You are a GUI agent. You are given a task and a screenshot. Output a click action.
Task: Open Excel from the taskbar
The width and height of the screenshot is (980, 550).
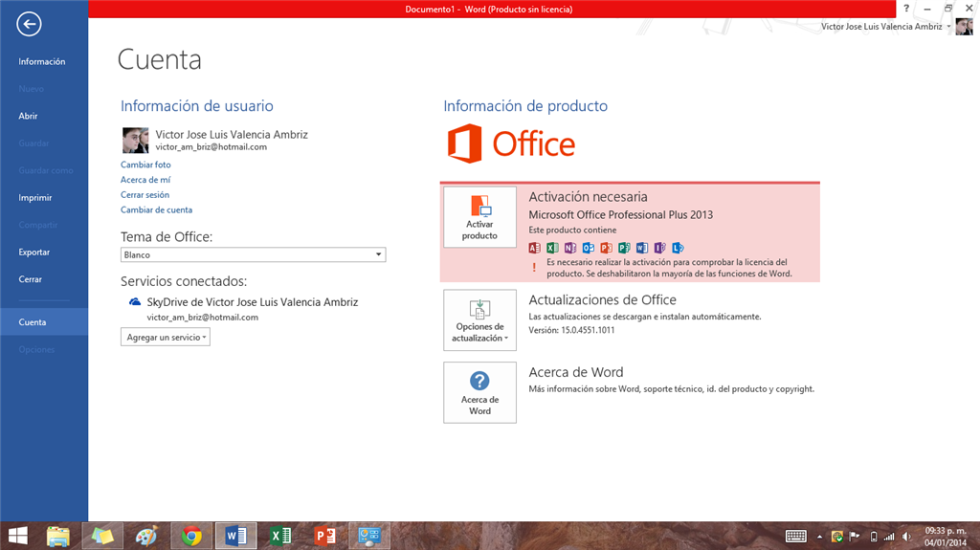pos(280,537)
